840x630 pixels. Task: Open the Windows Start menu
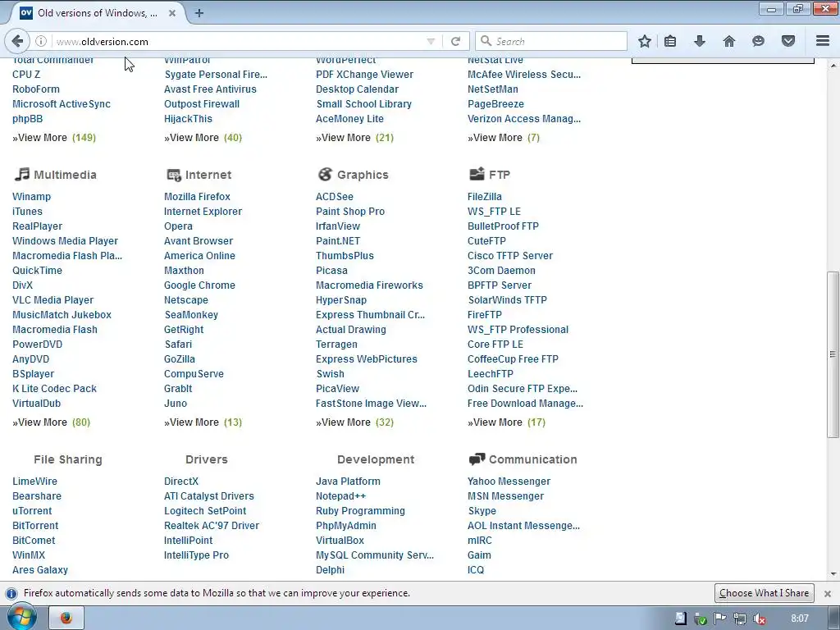(22, 618)
